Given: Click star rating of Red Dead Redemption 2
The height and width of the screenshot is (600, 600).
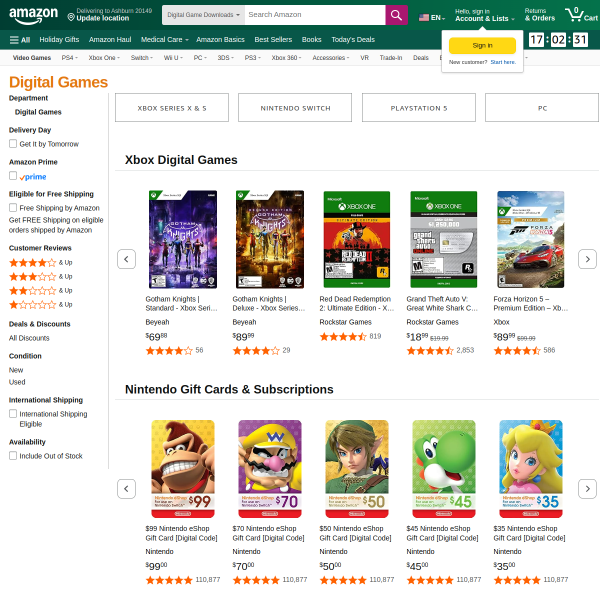Looking at the screenshot, I should click(343, 337).
